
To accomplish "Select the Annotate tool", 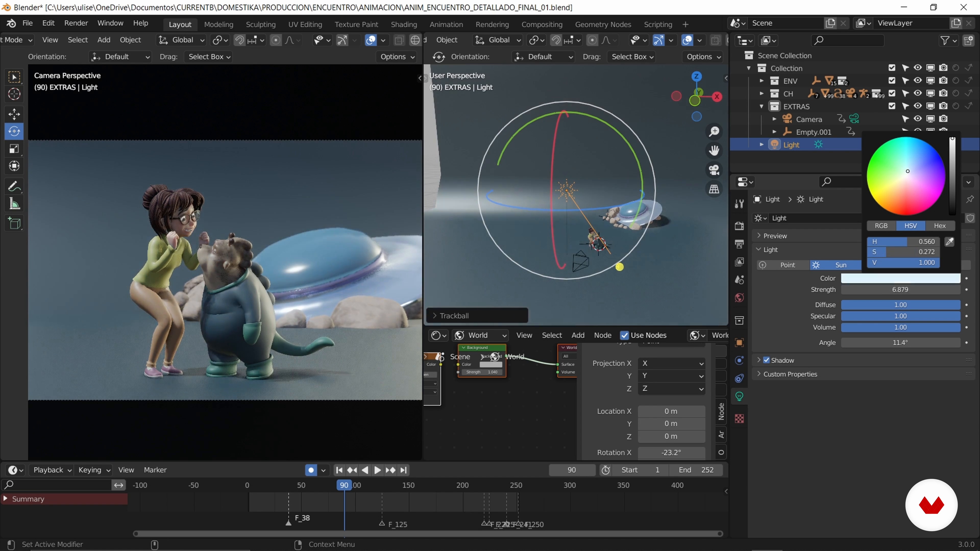I will 14,187.
